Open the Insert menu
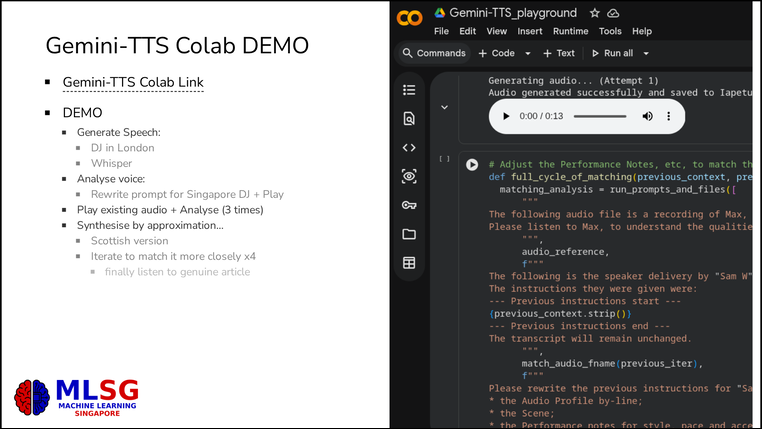Image resolution: width=762 pixels, height=429 pixels. tap(530, 31)
